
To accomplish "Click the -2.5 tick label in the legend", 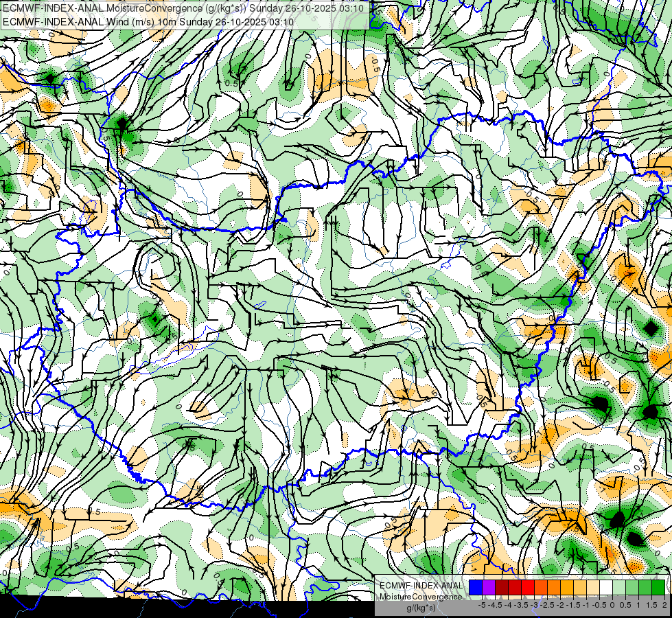I will pyautogui.click(x=547, y=605).
